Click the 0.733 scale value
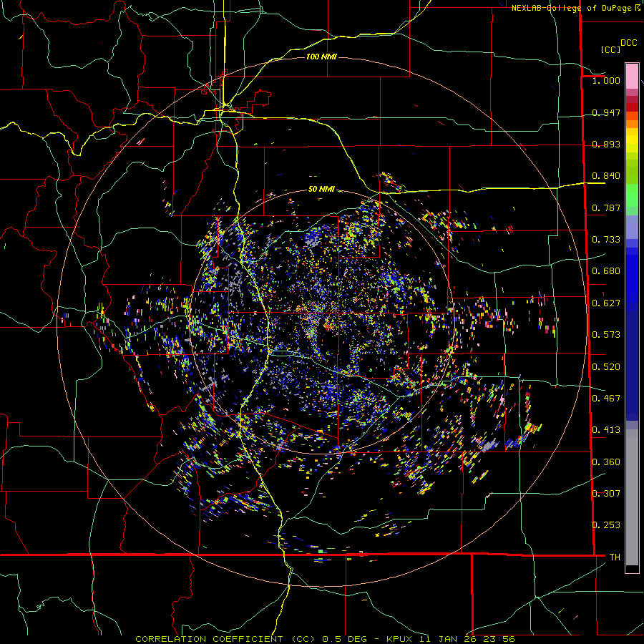644x644 pixels. (x=606, y=239)
